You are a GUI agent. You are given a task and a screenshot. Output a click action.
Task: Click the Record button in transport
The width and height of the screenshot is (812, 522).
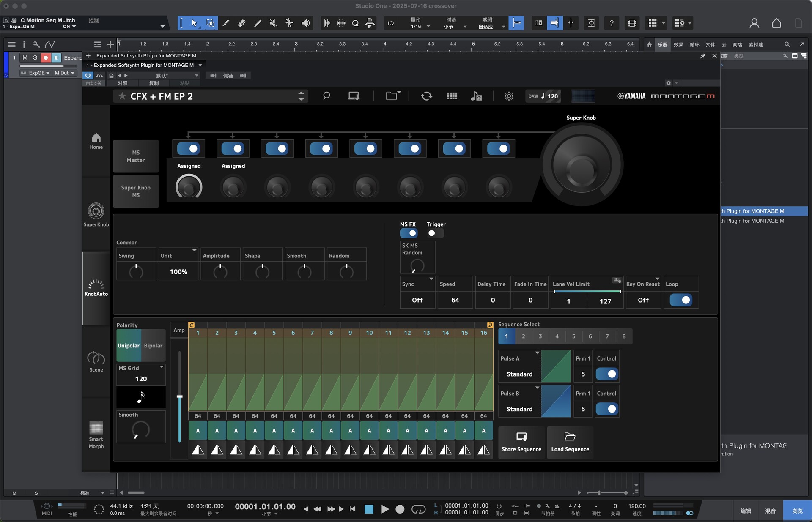pyautogui.click(x=400, y=509)
